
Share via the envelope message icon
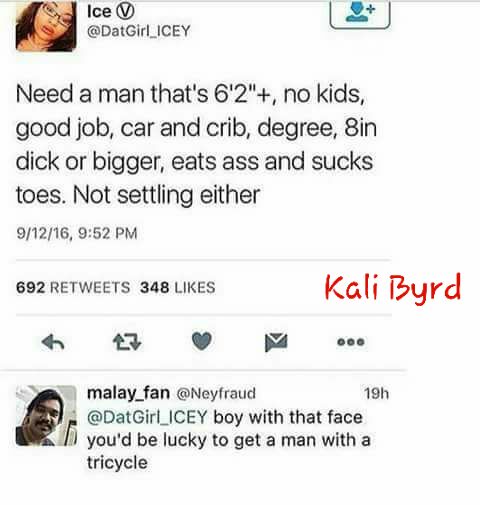276,342
